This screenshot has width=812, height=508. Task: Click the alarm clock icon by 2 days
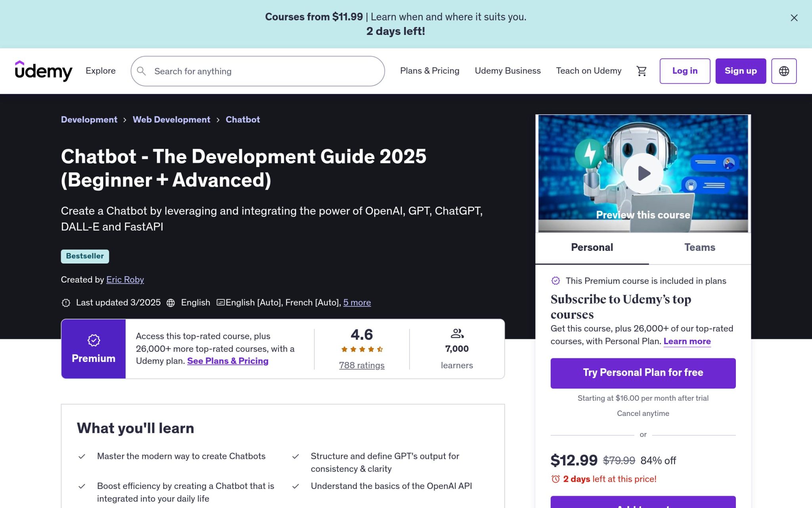(556, 479)
